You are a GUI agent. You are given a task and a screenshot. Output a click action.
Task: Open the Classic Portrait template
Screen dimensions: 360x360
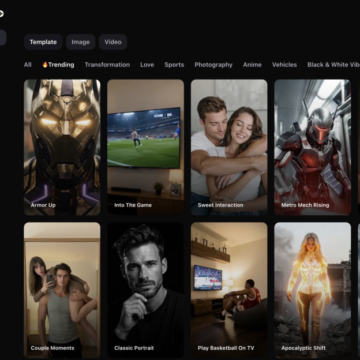coord(145,290)
